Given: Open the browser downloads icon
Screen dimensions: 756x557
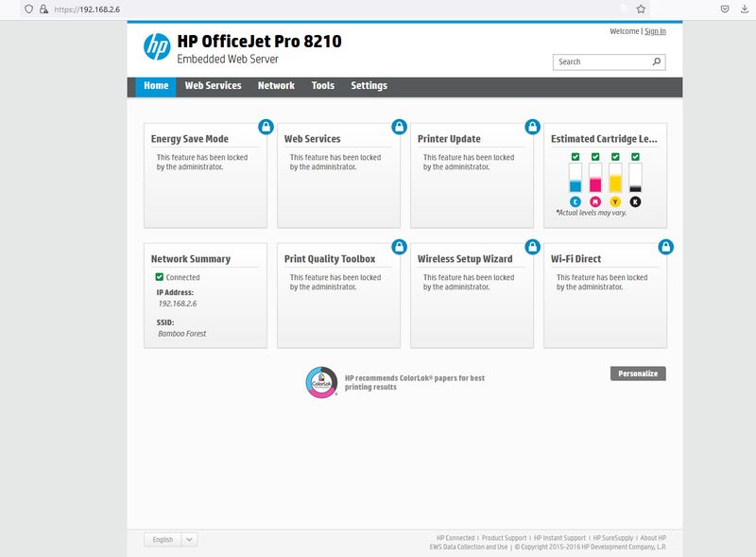Looking at the screenshot, I should pyautogui.click(x=745, y=9).
